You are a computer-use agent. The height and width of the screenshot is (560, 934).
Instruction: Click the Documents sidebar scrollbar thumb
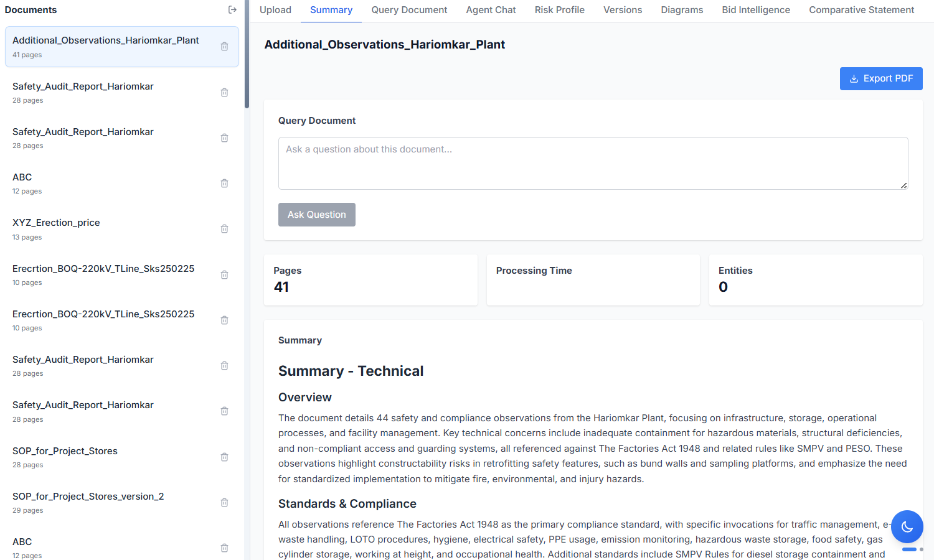point(247,56)
